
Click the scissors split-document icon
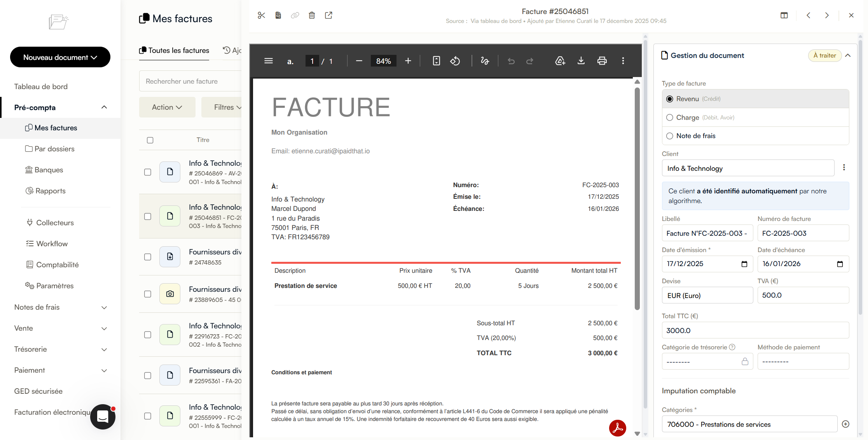coord(261,16)
